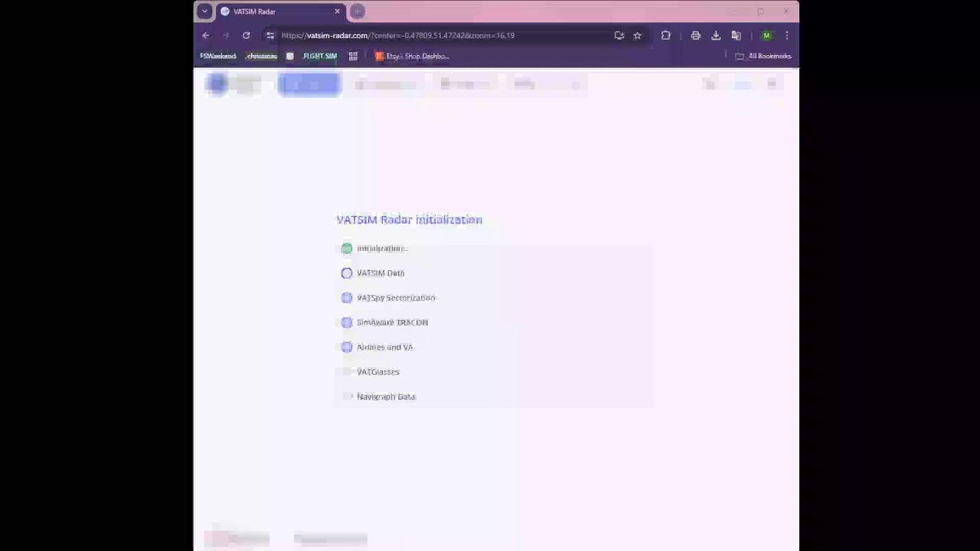Open the M profile menu
This screenshot has height=551, width=980.
(x=766, y=35)
